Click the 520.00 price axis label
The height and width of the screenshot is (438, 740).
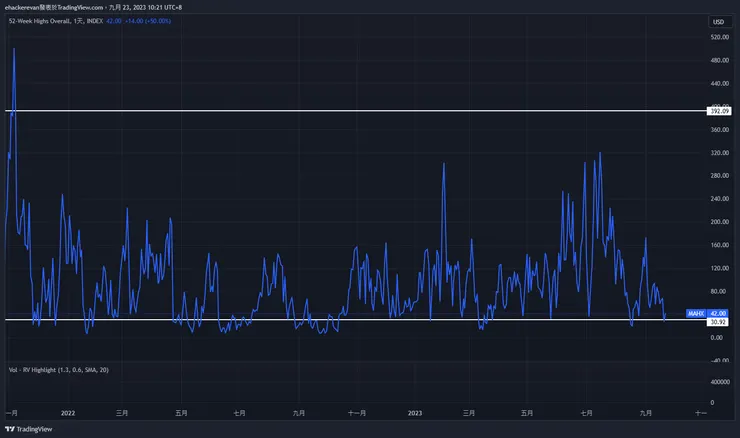720,37
